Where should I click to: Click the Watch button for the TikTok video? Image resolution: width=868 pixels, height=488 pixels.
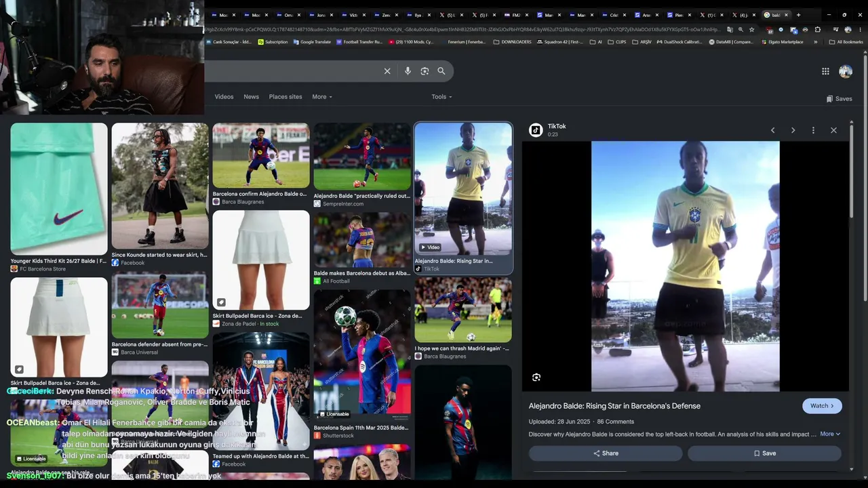[822, 406]
